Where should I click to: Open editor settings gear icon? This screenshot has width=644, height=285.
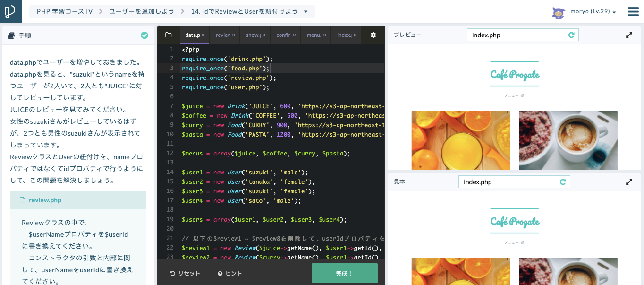[373, 35]
